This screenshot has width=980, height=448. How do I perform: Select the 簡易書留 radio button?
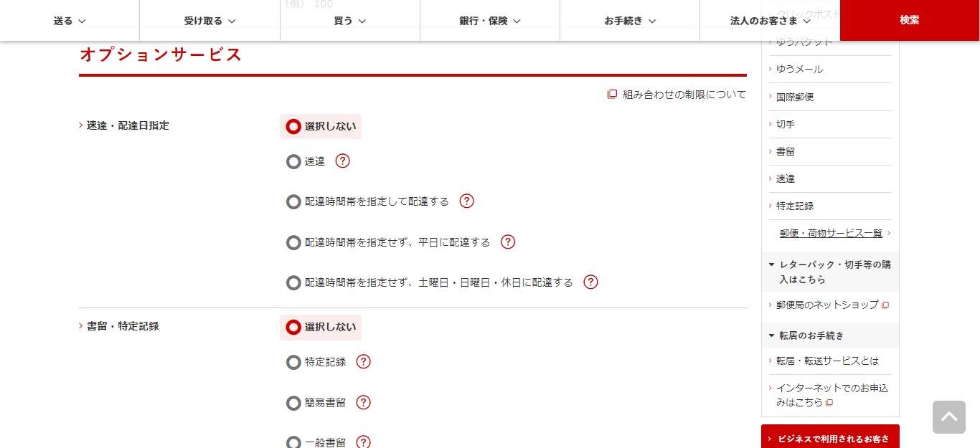pos(293,403)
